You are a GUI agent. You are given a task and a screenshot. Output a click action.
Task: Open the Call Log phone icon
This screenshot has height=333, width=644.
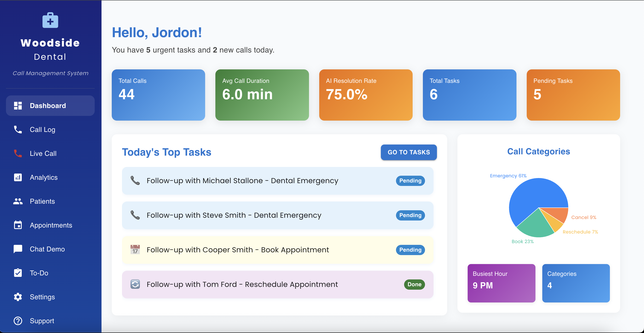pyautogui.click(x=18, y=130)
